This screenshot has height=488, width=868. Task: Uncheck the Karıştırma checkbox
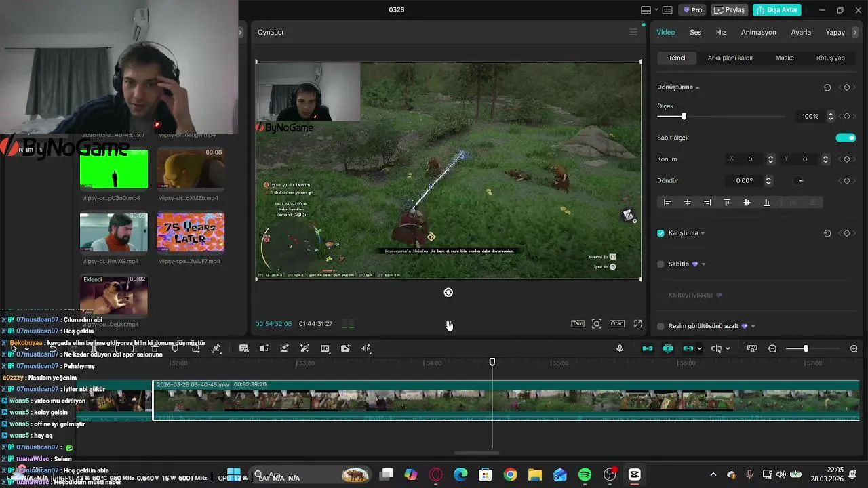coord(660,233)
